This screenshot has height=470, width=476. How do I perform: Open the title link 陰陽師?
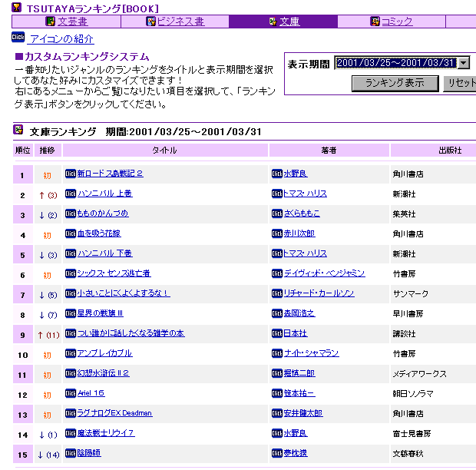click(x=89, y=453)
